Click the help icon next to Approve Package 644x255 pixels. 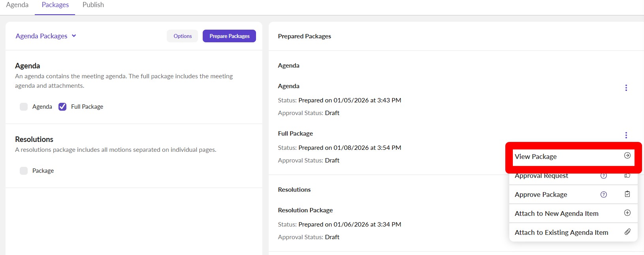click(603, 195)
